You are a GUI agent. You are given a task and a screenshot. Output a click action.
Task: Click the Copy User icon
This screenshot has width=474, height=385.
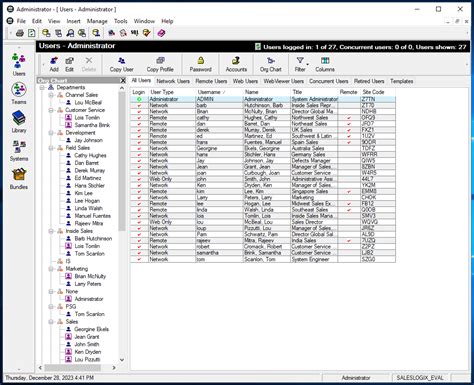(122, 61)
